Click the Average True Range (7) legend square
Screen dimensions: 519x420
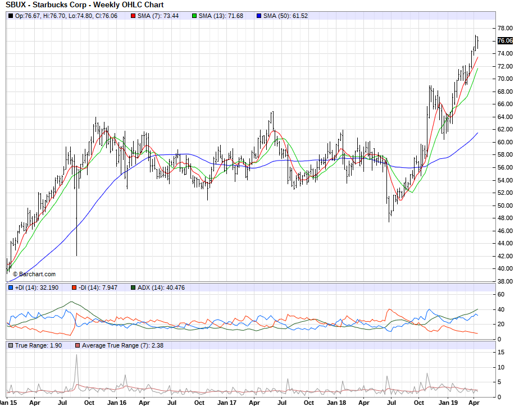tap(78, 345)
